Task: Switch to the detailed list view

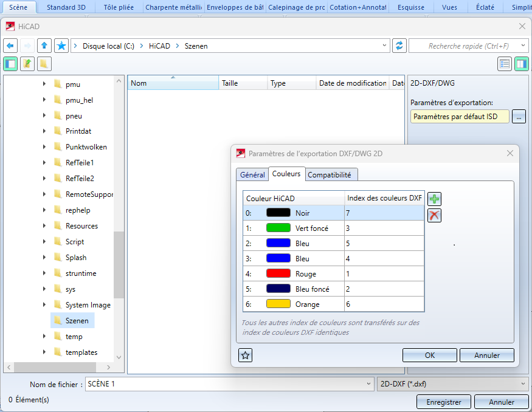Action: pyautogui.click(x=505, y=64)
